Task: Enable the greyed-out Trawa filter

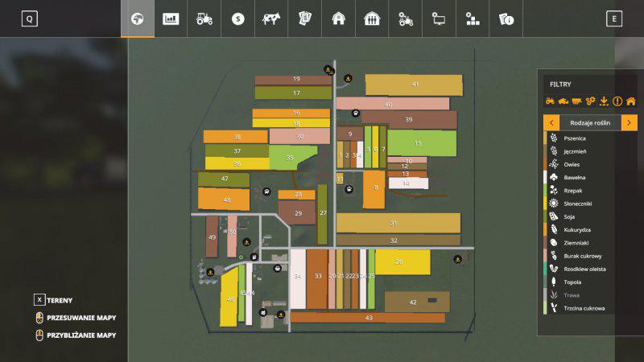Action: coord(572,295)
